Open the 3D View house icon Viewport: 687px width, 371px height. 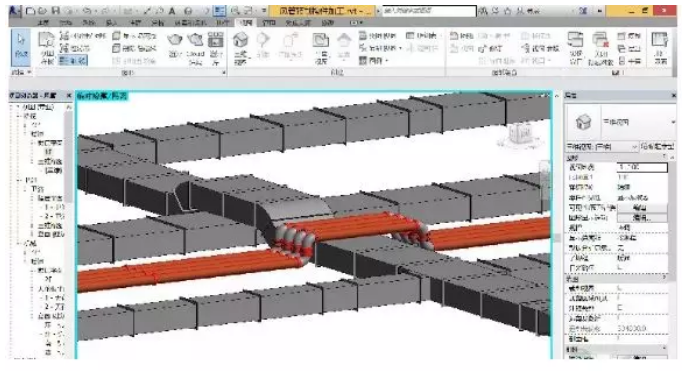(240, 47)
